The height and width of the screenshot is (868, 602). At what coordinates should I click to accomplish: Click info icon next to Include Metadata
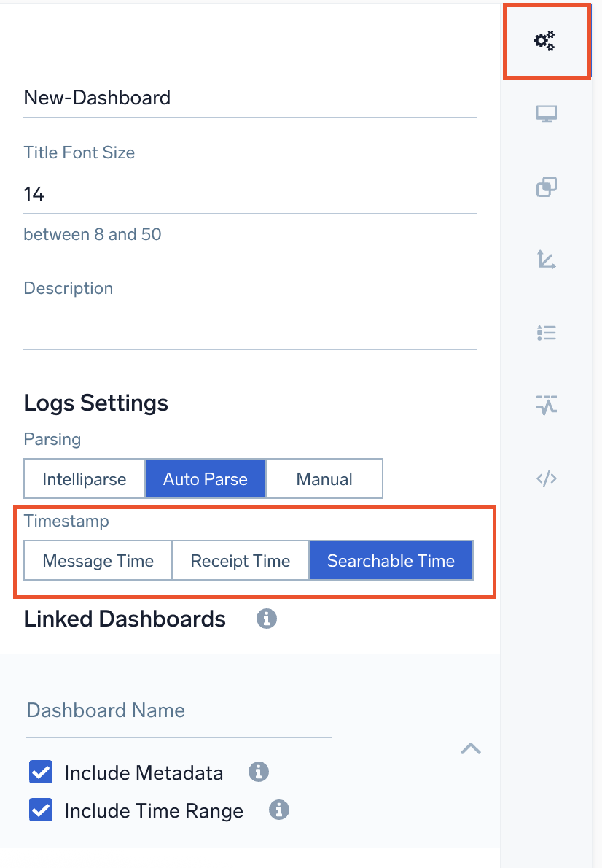point(259,772)
